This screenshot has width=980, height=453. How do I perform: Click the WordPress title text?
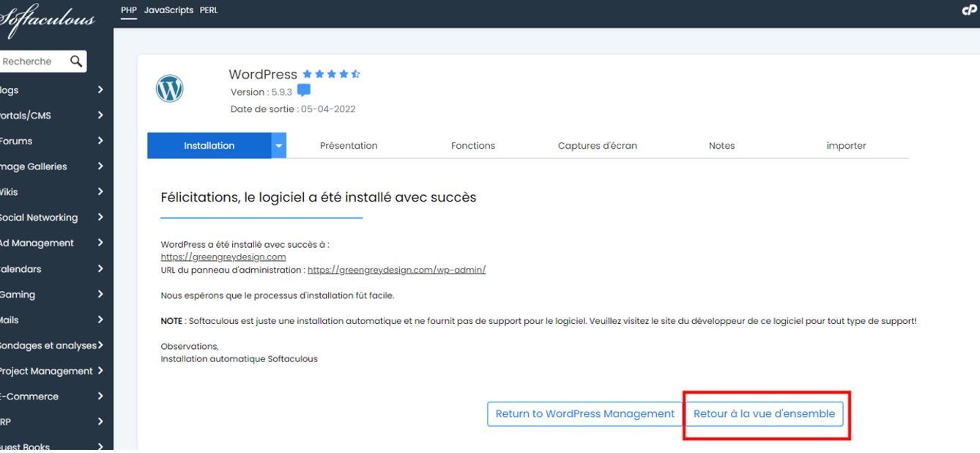point(263,74)
